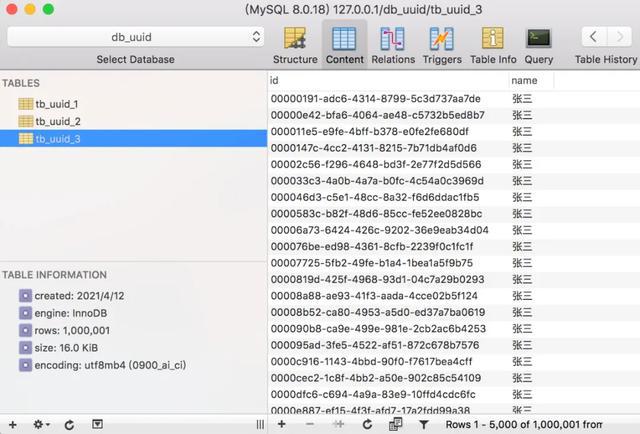Toggle the table information pane button
The image size is (640, 434).
(97, 424)
